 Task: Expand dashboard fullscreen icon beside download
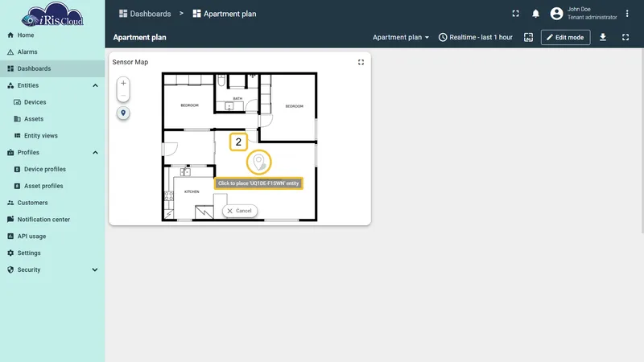(625, 37)
